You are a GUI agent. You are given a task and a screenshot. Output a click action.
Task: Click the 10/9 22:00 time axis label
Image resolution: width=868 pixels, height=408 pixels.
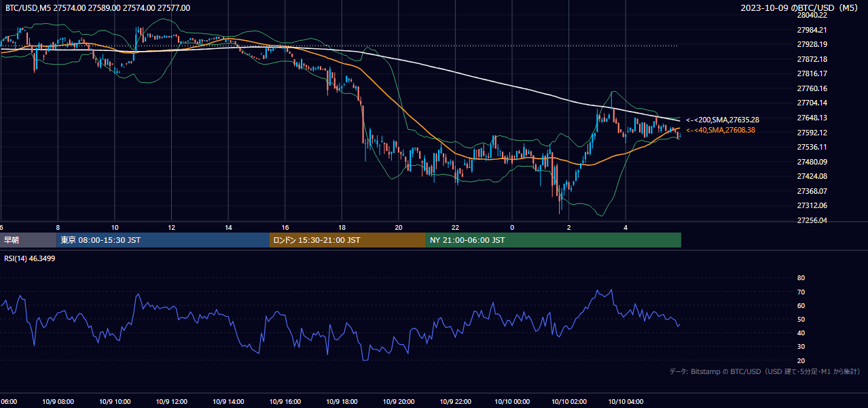point(456,402)
